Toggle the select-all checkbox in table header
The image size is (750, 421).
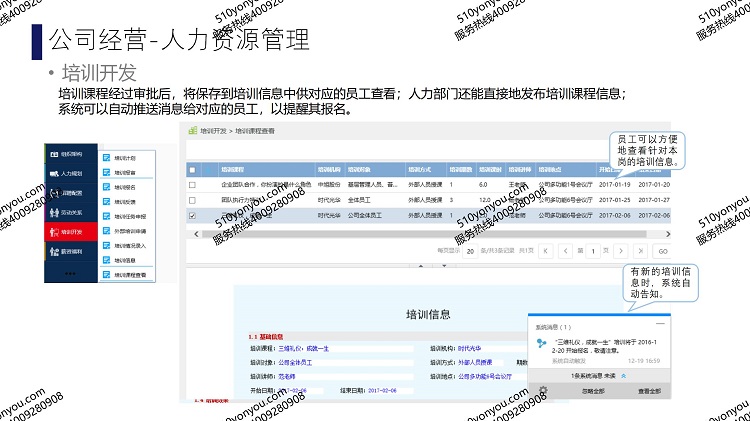192,170
